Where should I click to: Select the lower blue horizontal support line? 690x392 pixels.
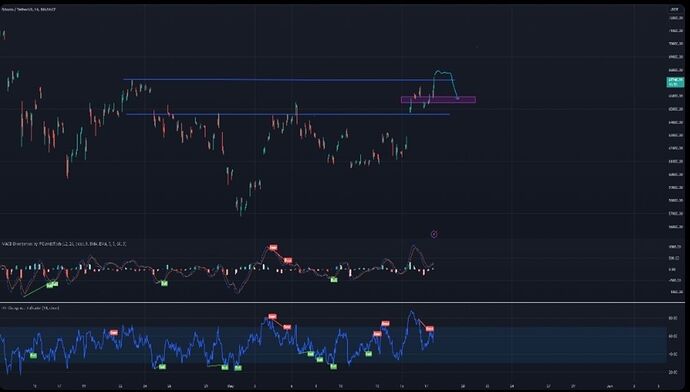coord(288,114)
